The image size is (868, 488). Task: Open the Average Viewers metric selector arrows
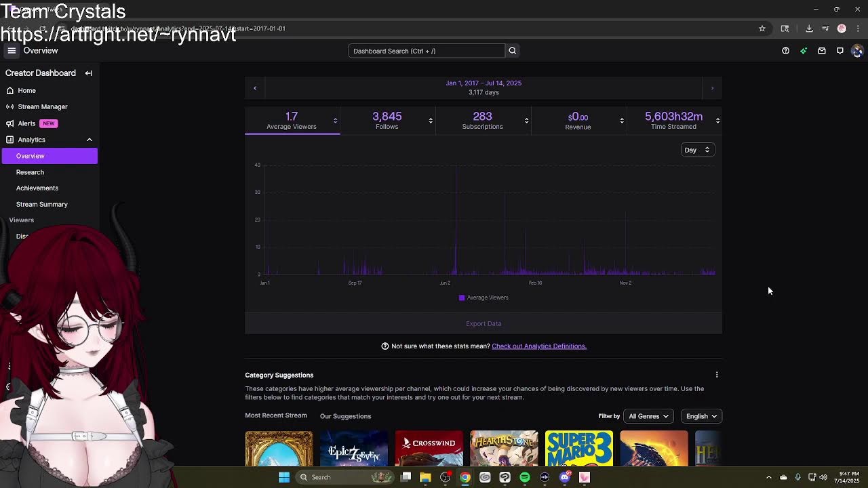[x=335, y=121]
